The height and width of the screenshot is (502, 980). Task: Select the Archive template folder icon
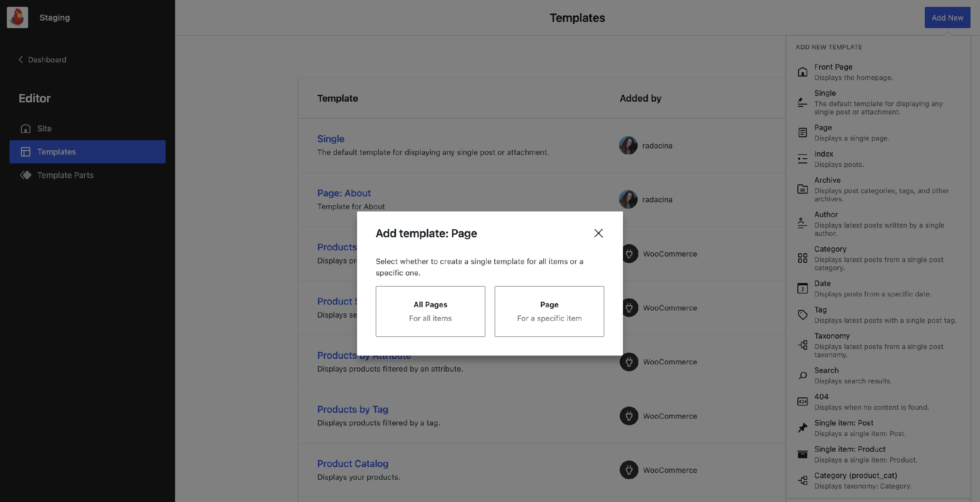802,189
